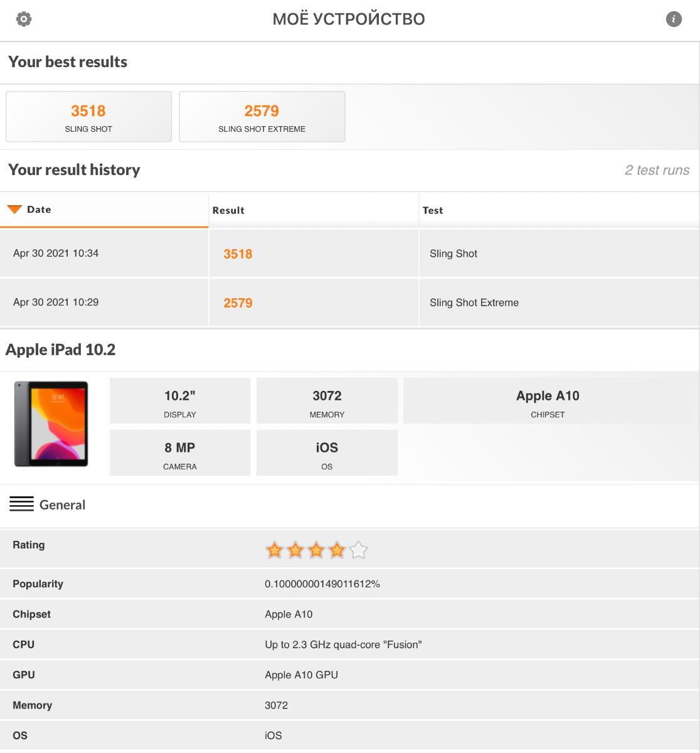Viewport: 700px width, 753px height.
Task: Open settings with the gear icon
Action: (24, 19)
